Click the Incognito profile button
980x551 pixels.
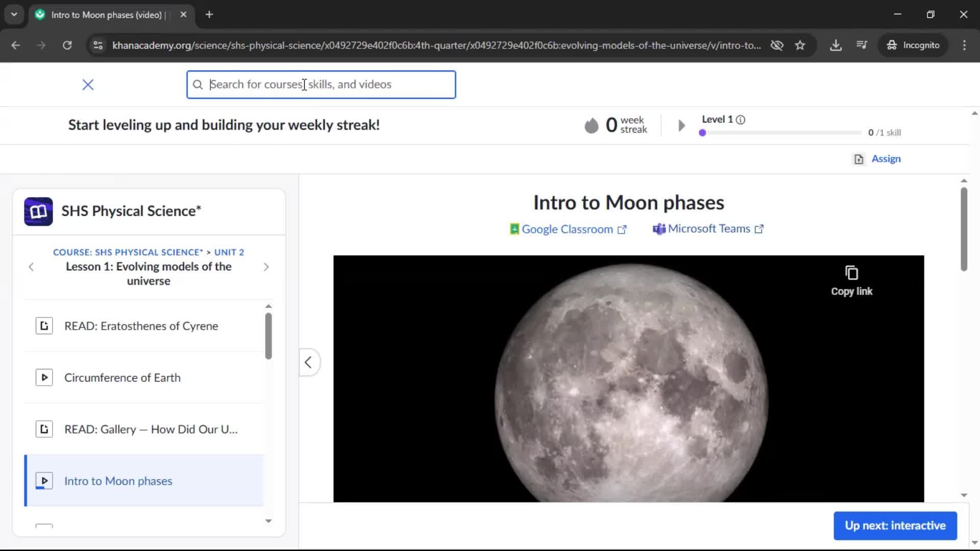pos(913,45)
